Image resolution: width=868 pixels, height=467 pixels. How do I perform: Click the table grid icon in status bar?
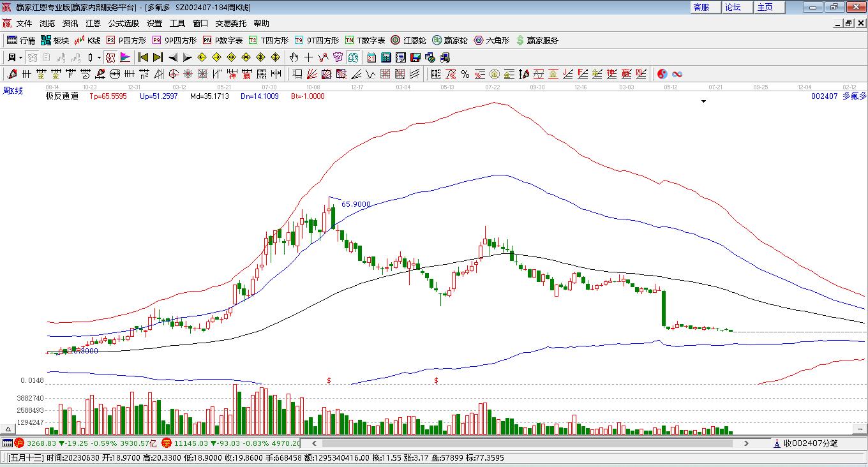coord(7,443)
